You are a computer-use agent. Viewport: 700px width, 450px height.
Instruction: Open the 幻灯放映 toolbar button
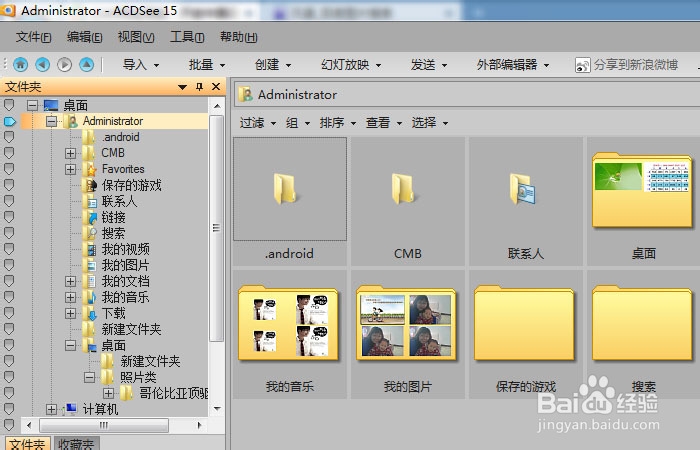(351, 65)
